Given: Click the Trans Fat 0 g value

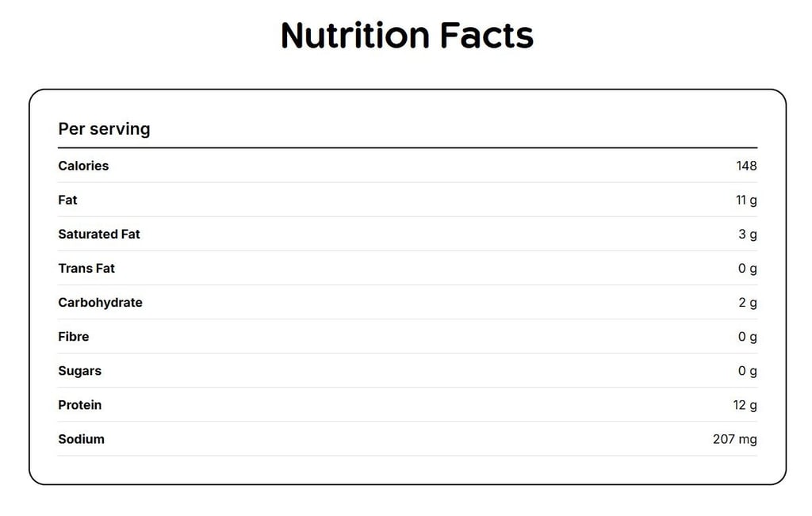Looking at the screenshot, I should (748, 269).
